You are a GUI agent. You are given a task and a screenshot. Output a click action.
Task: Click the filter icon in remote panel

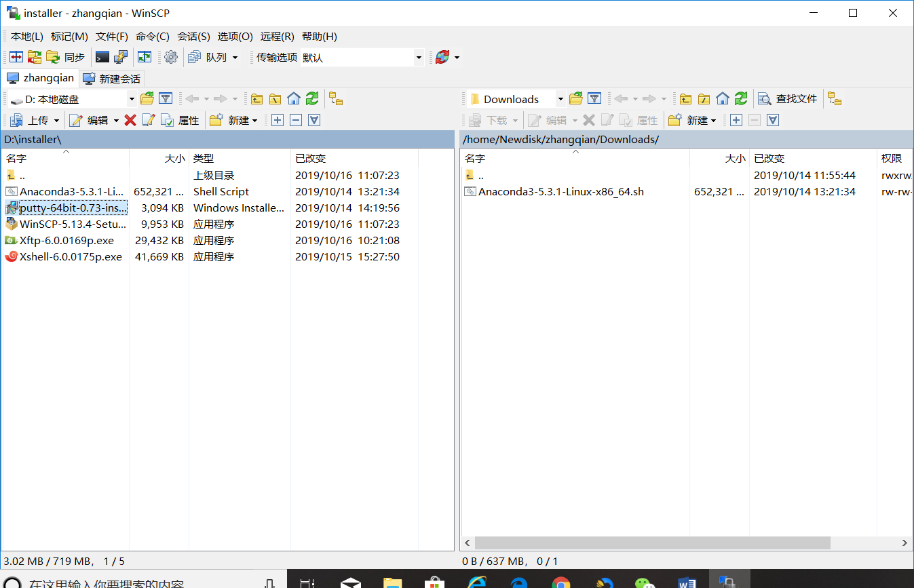[594, 99]
